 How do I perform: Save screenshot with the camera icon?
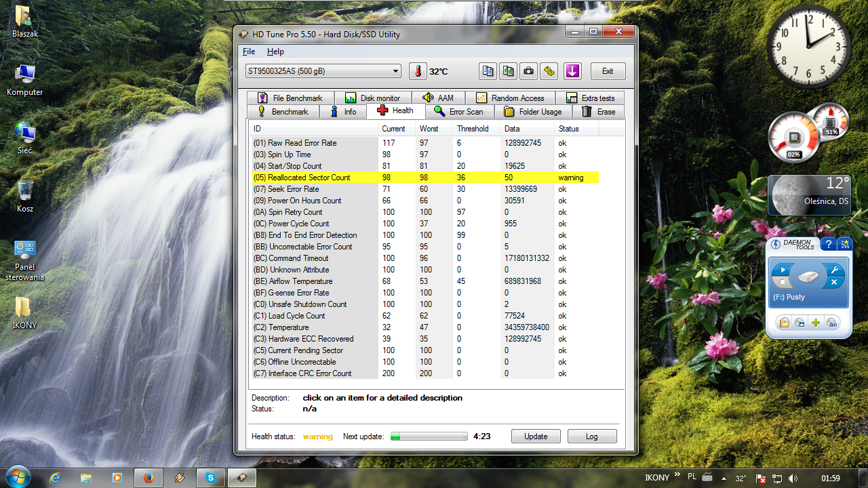528,71
